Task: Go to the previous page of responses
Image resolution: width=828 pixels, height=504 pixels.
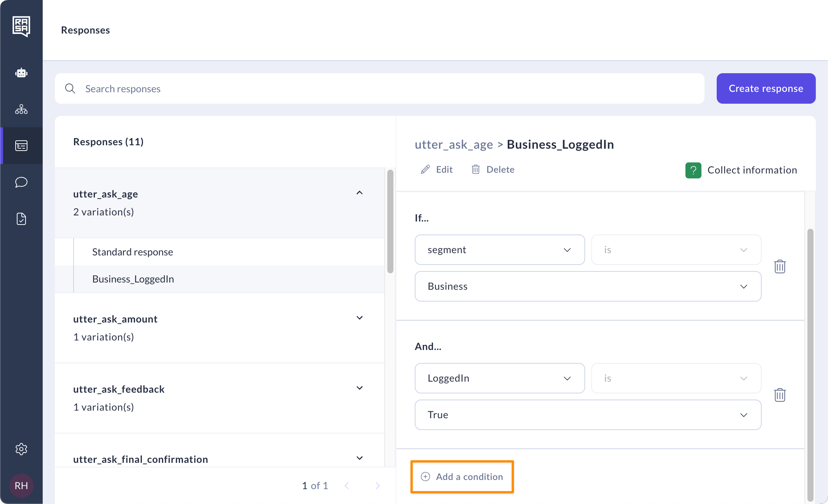Action: pos(347,486)
